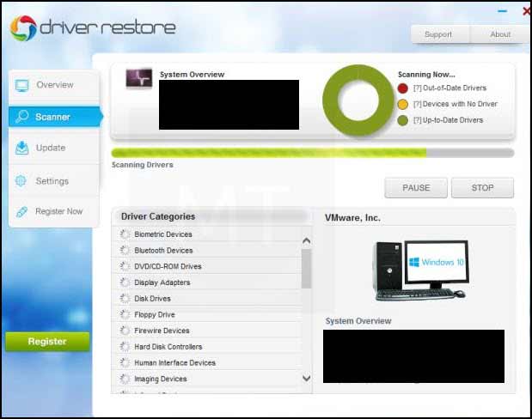This screenshot has width=532, height=419.
Task: Click the spinner icon beside DVD/CD-ROM Drives
Action: coord(125,266)
